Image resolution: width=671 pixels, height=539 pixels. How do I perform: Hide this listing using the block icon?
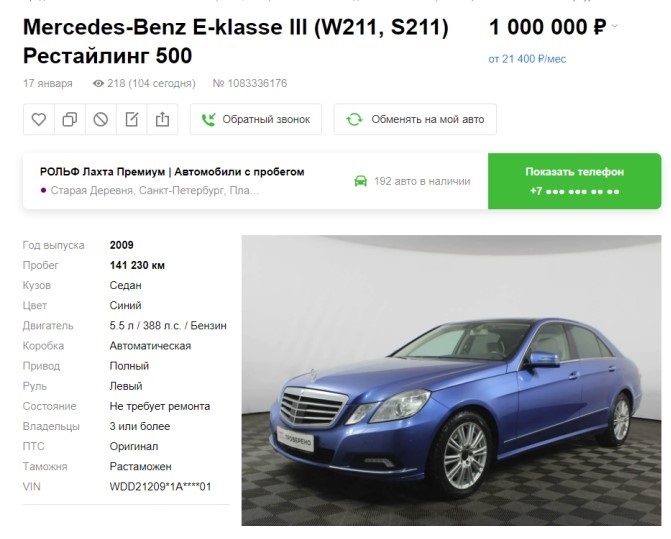click(x=101, y=119)
